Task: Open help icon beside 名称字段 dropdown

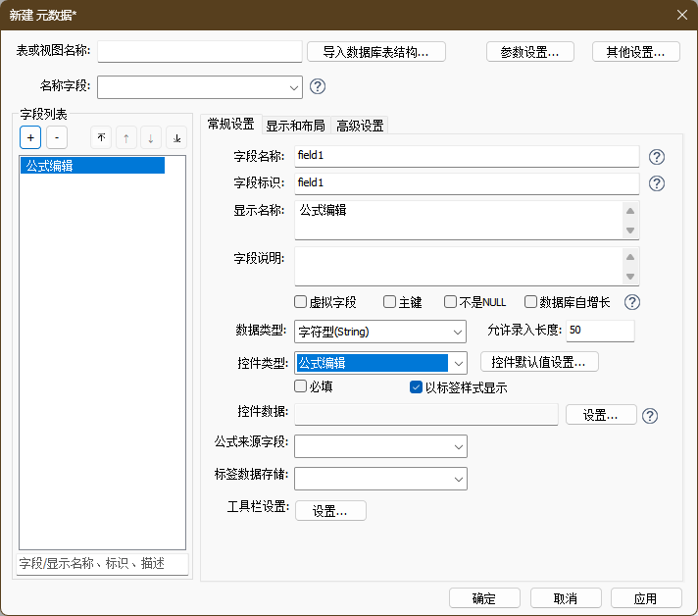Action: coord(318,86)
